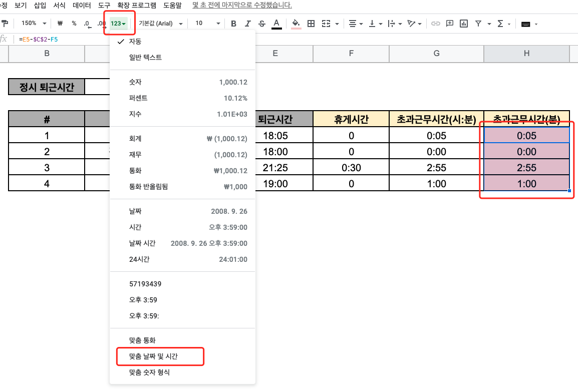The width and height of the screenshot is (578, 392).
Task: Toggle italic formatting
Action: 247,24
